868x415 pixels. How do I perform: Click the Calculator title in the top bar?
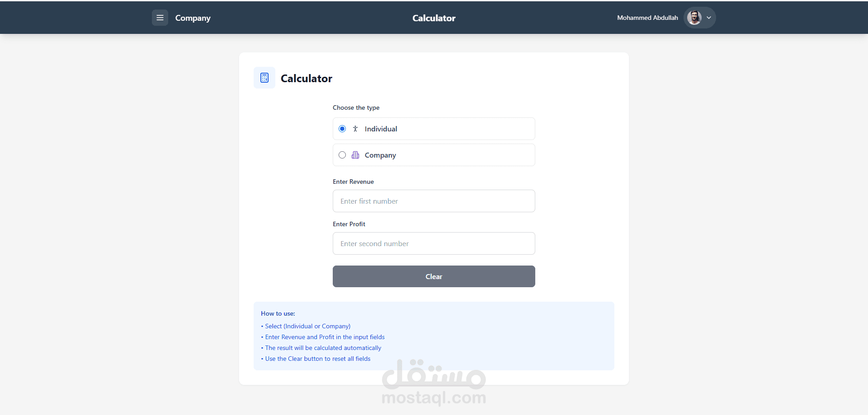coord(434,18)
